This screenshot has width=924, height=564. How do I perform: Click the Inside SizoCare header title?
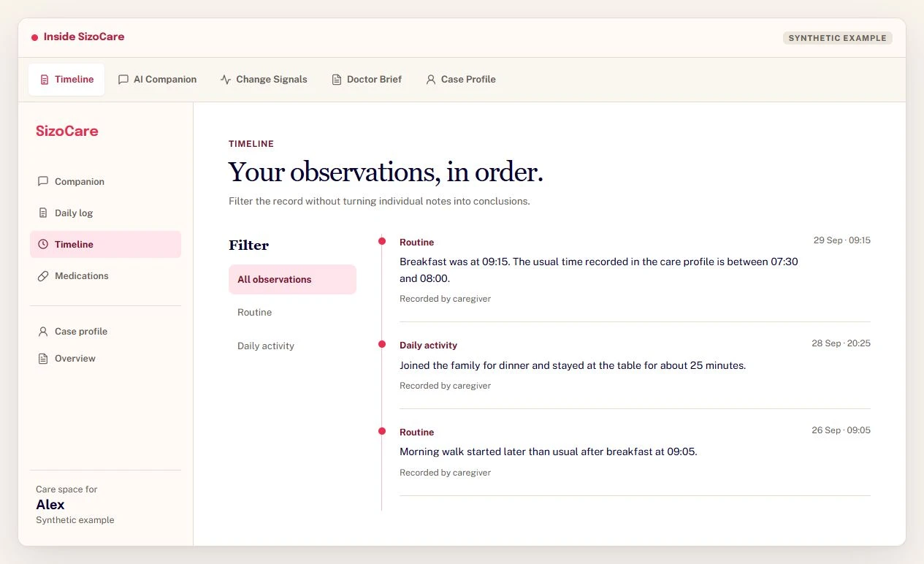pyautogui.click(x=84, y=37)
